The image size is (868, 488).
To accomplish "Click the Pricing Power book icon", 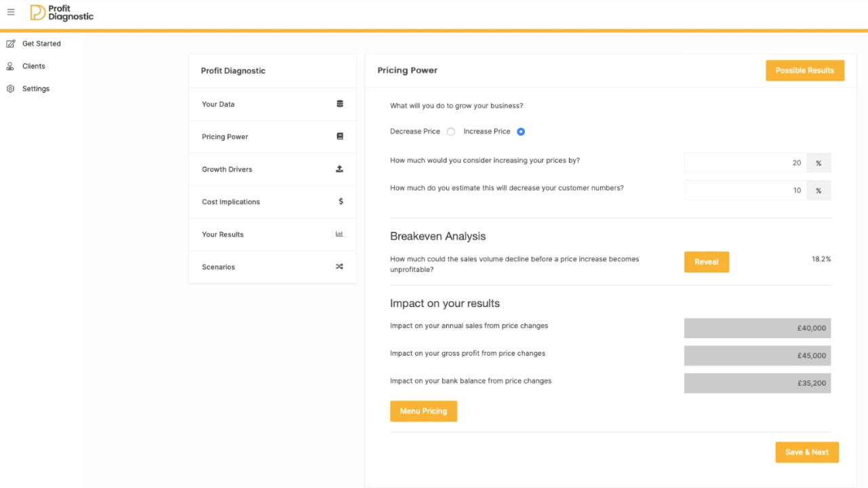I will pyautogui.click(x=340, y=136).
